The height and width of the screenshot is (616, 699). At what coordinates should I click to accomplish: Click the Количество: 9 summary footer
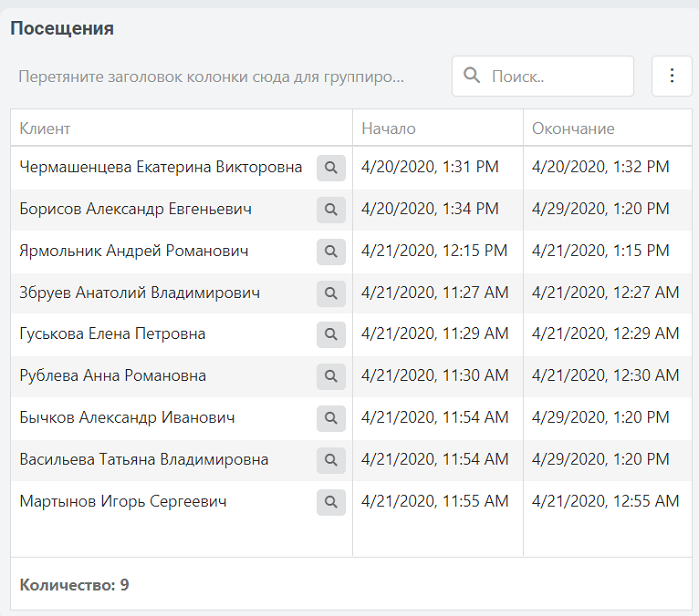[74, 585]
